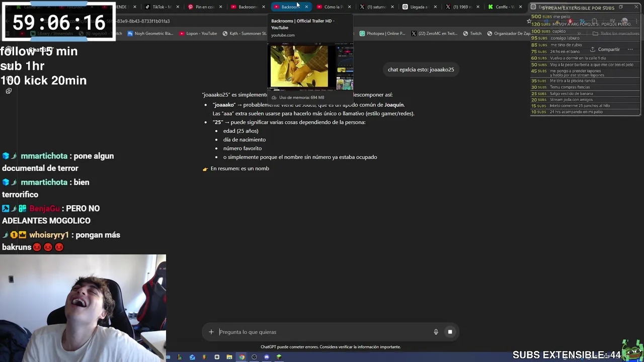The height and width of the screenshot is (362, 644).
Task: Click the 'número favorito' bullet text
Action: click(243, 148)
